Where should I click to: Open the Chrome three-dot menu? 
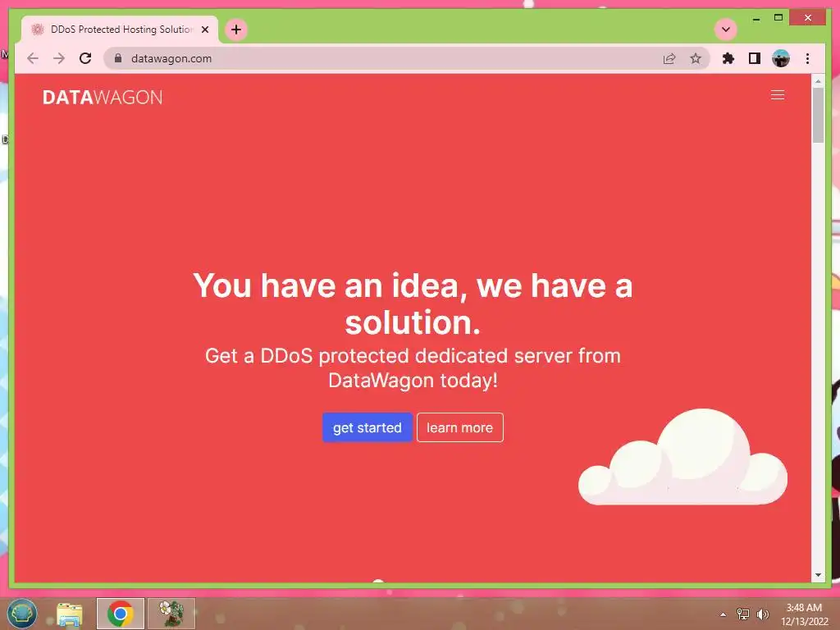pyautogui.click(x=807, y=58)
